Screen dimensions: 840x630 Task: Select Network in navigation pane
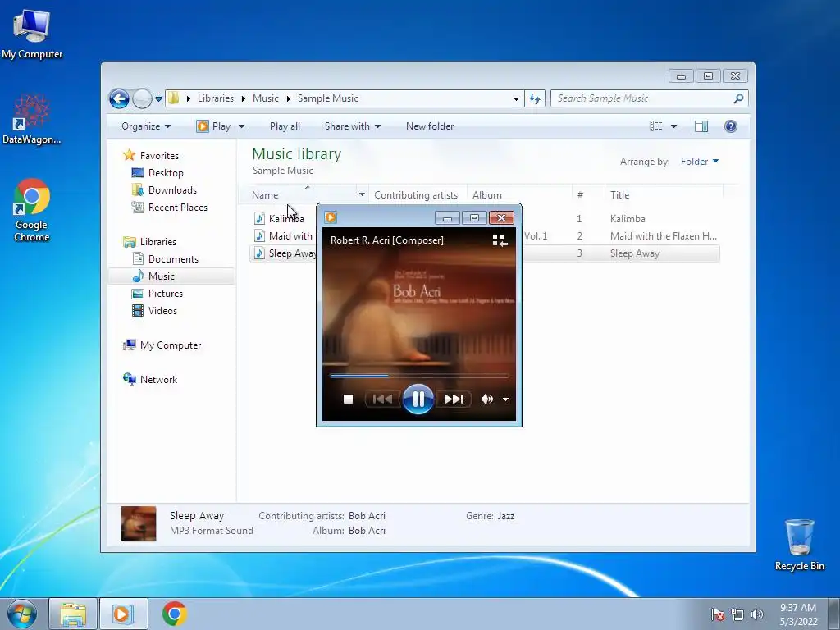tap(158, 380)
